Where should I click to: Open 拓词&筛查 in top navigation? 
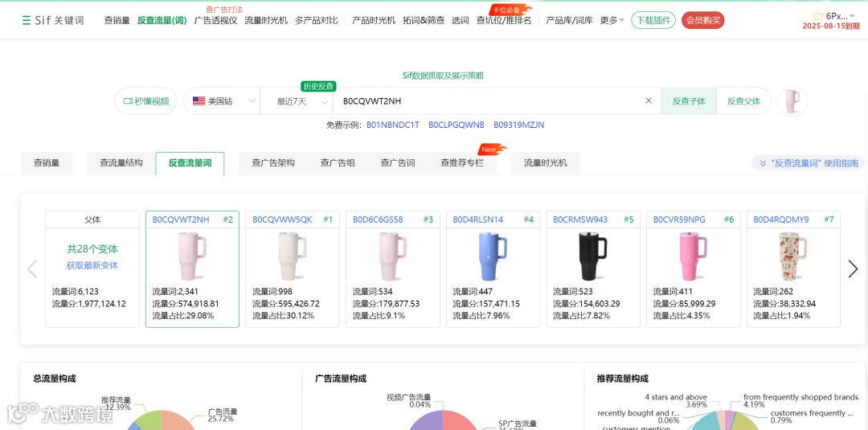pyautogui.click(x=424, y=20)
